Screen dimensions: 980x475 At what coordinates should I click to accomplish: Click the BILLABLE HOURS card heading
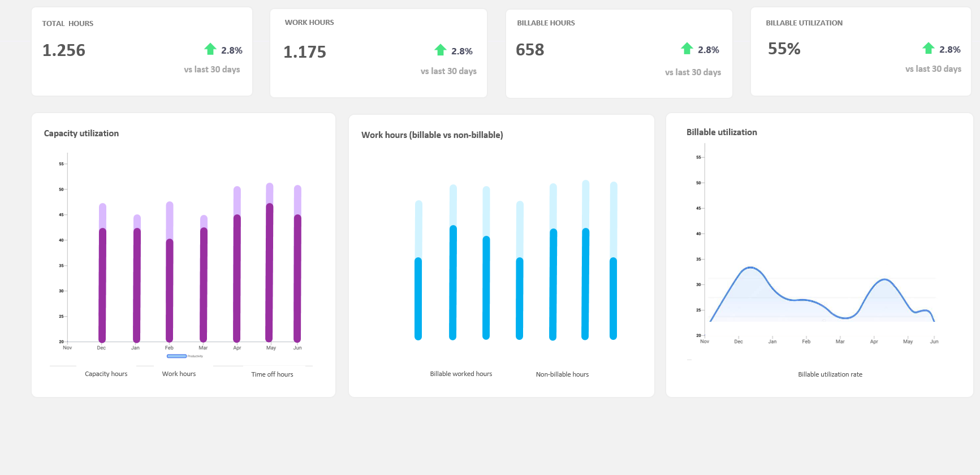[x=546, y=23]
